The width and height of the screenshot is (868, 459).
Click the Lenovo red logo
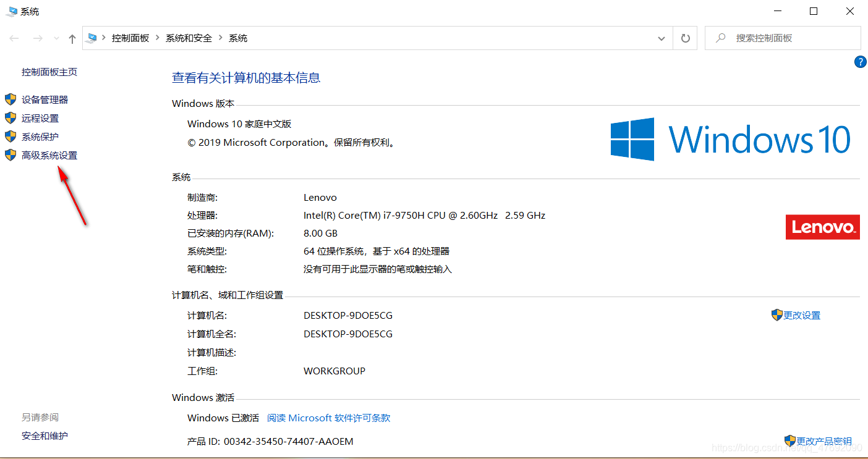[x=822, y=227]
